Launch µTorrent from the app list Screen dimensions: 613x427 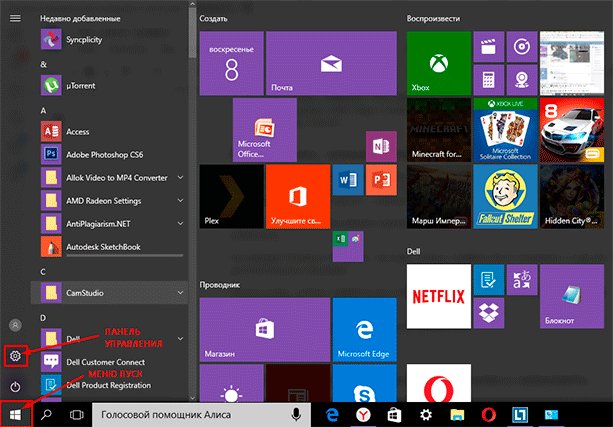pyautogui.click(x=109, y=85)
